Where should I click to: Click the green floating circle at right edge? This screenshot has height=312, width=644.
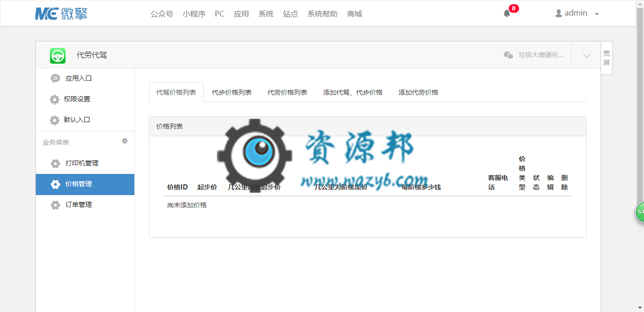(640, 212)
